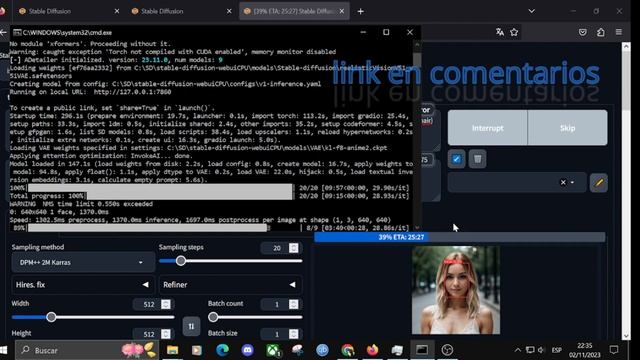
Task: Click the cmd.exe title bar icon
Action: pos(17,32)
